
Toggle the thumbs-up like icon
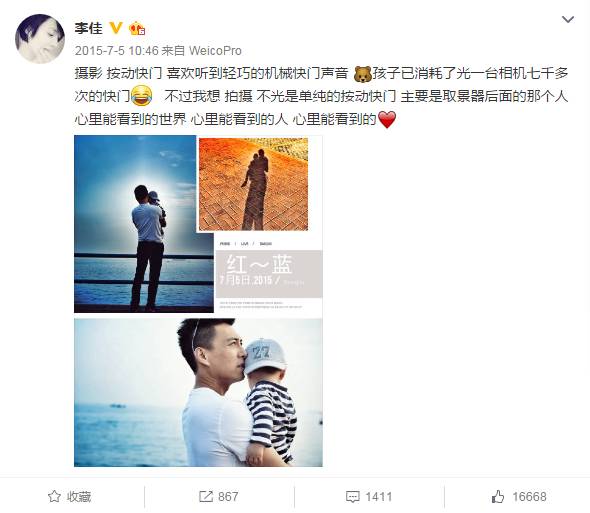(498, 496)
